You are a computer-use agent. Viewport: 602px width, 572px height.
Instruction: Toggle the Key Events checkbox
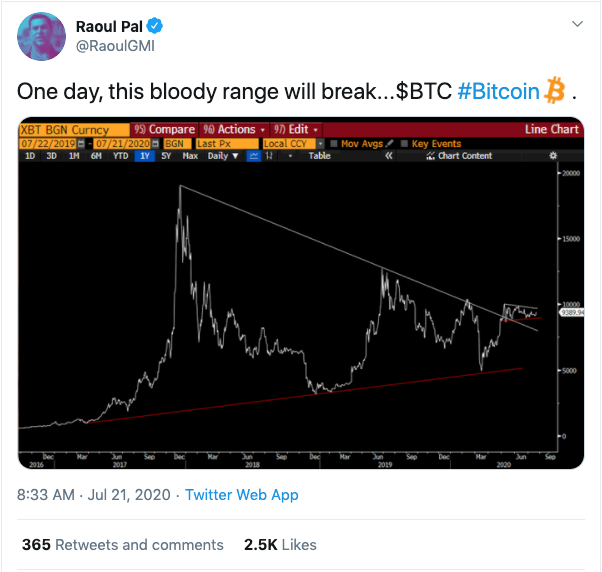point(404,144)
